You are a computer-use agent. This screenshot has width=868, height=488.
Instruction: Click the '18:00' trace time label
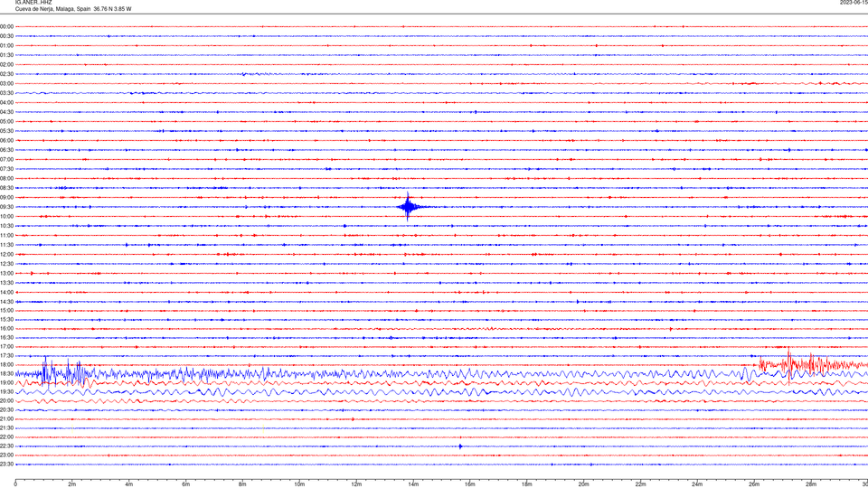point(6,364)
